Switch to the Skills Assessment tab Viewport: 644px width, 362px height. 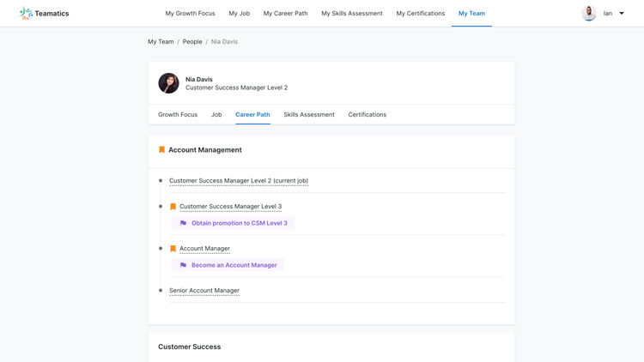pyautogui.click(x=309, y=114)
